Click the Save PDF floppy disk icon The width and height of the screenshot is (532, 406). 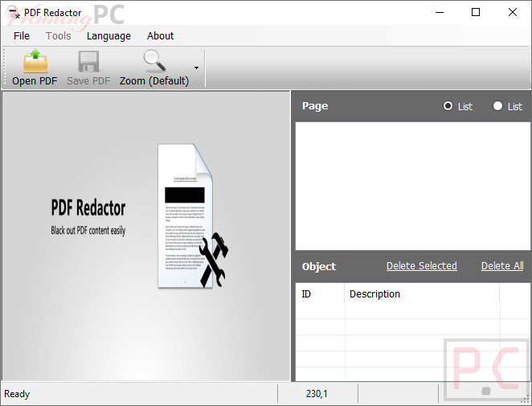[x=88, y=61]
